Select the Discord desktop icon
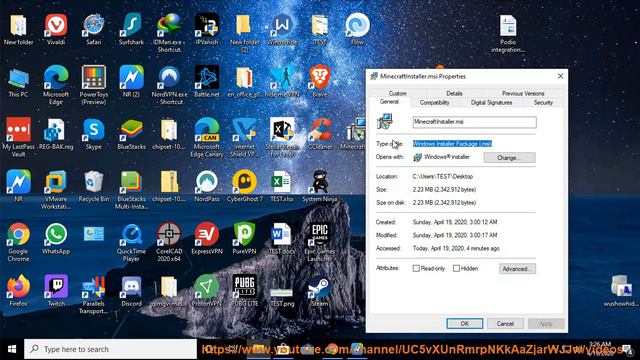Image resolution: width=640 pixels, height=360 pixels. (x=131, y=291)
